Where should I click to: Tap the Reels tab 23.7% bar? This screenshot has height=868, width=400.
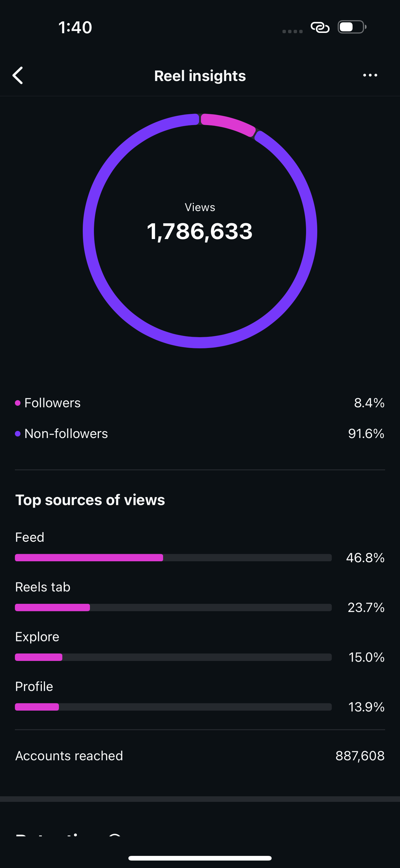tap(173, 608)
